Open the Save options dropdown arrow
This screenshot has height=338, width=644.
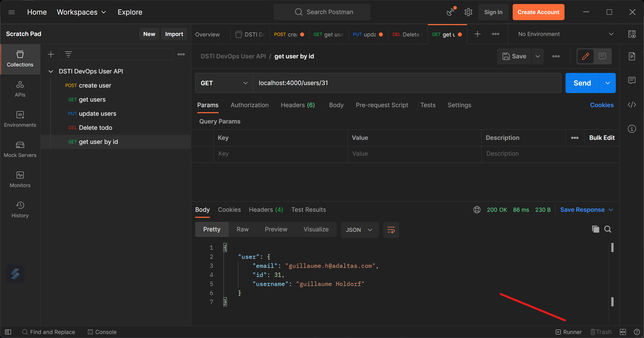[538, 56]
